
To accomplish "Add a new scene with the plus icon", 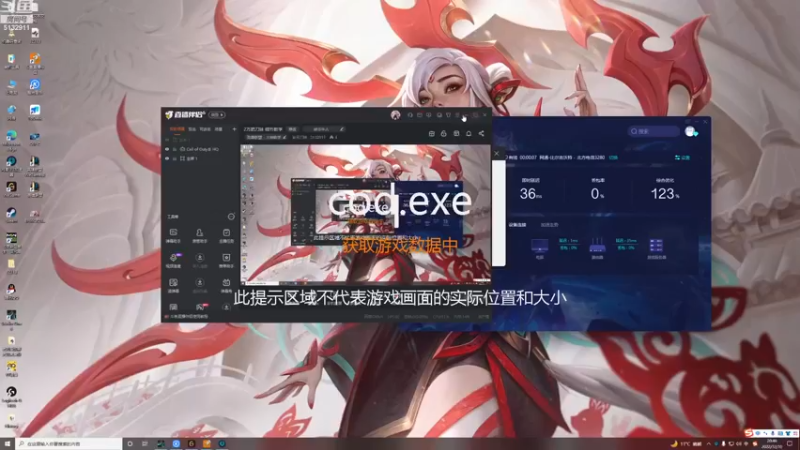I will point(234,129).
